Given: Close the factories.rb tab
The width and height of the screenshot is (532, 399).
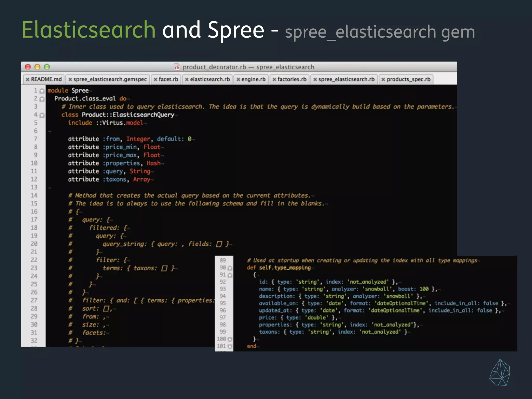Looking at the screenshot, I should (x=274, y=79).
